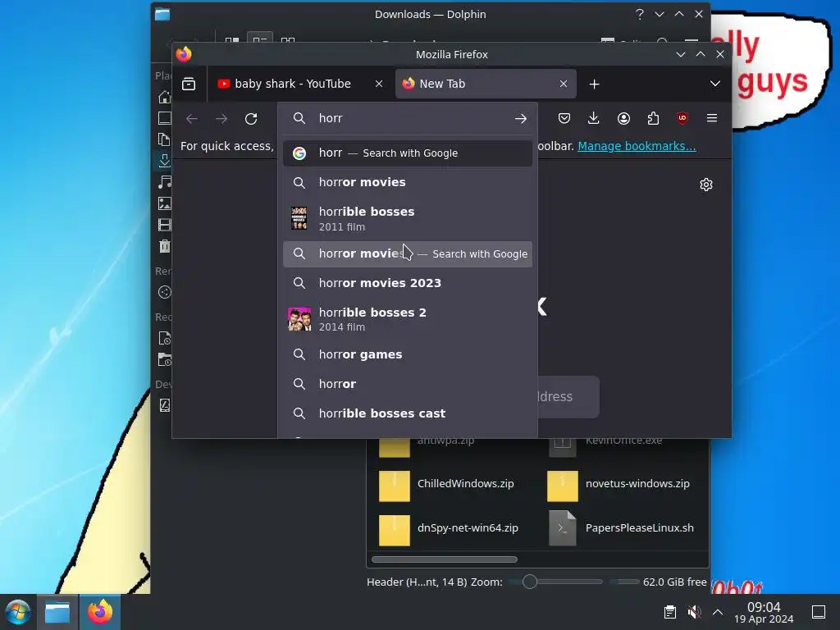Open the Firefox account icon
Viewport: 840px width, 630px height.
[x=623, y=118]
